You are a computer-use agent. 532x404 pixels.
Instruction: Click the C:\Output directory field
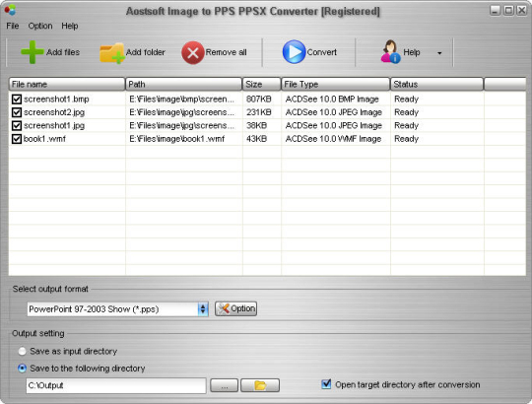[x=116, y=385]
